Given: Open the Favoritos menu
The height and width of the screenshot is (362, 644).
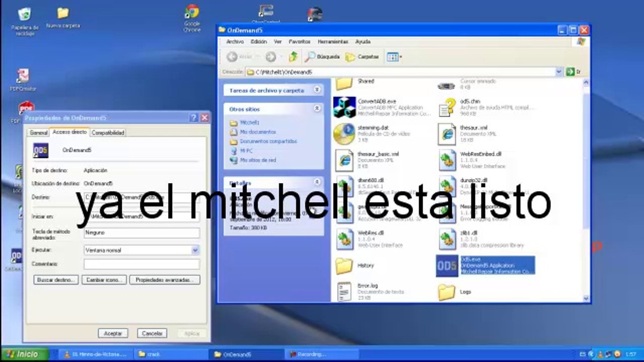Looking at the screenshot, I should 299,42.
